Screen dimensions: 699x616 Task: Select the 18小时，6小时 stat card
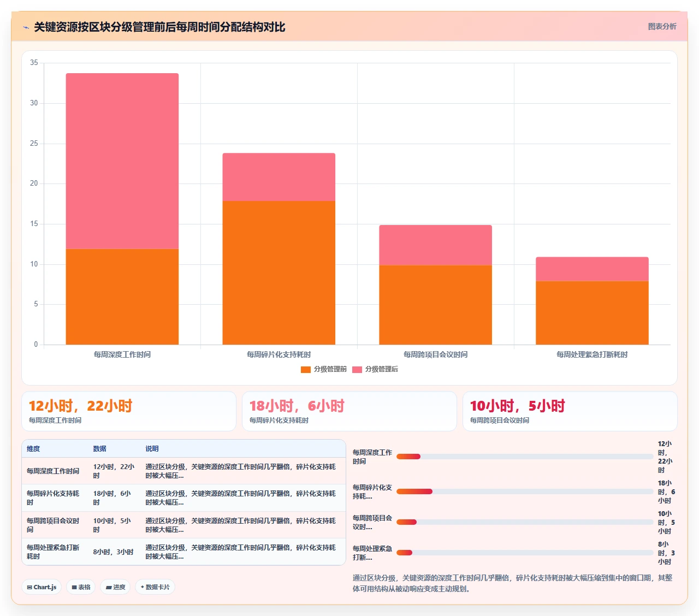tap(349, 411)
